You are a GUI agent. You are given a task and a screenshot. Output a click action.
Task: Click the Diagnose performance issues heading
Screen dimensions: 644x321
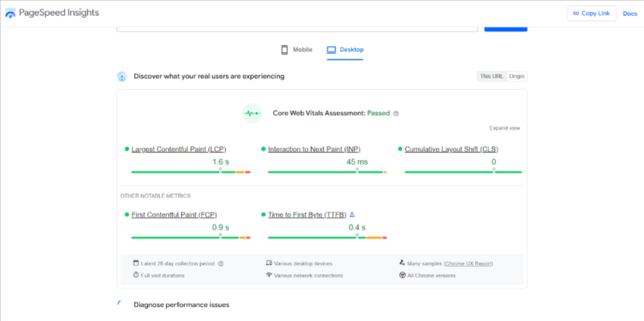click(x=182, y=305)
